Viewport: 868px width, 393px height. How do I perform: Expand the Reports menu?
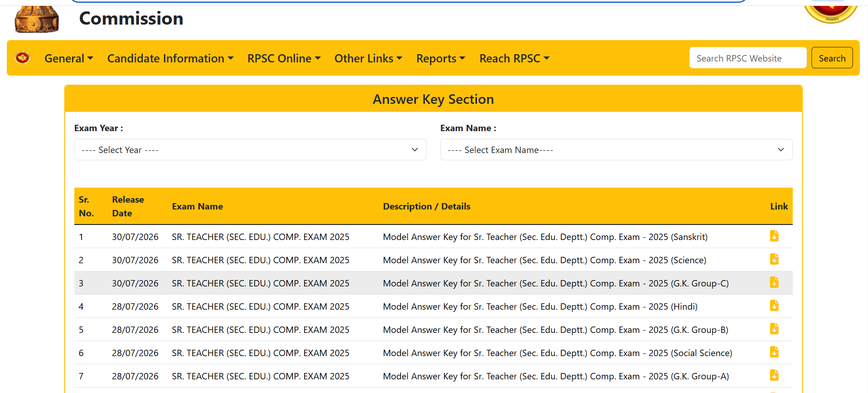click(441, 58)
